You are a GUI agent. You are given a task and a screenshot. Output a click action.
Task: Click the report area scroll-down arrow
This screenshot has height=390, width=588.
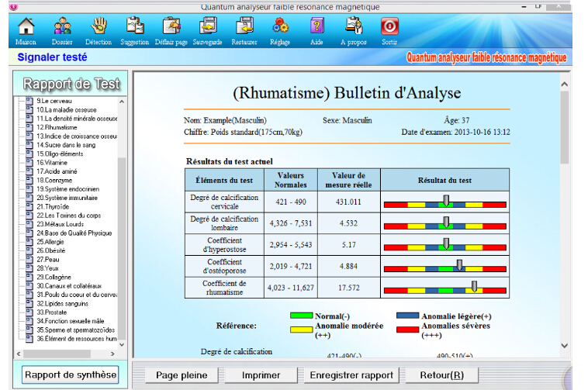(565, 346)
